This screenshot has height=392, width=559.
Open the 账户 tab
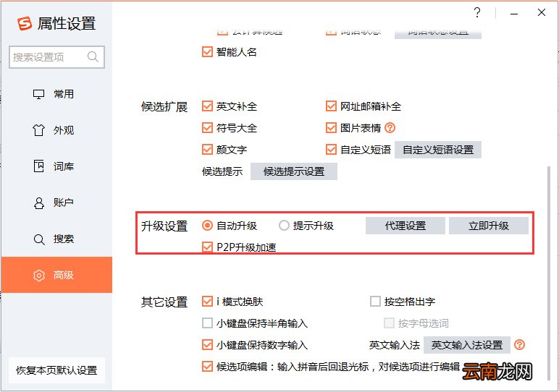point(56,203)
